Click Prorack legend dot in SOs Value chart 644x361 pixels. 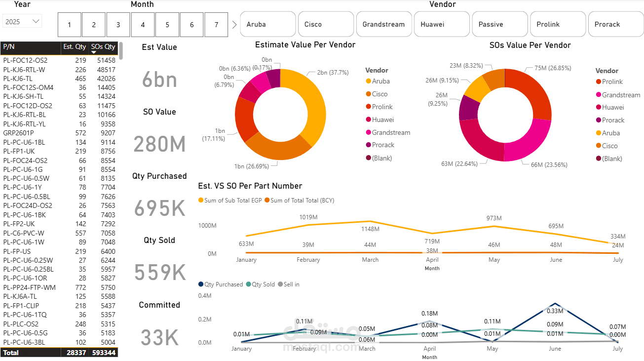coord(599,120)
